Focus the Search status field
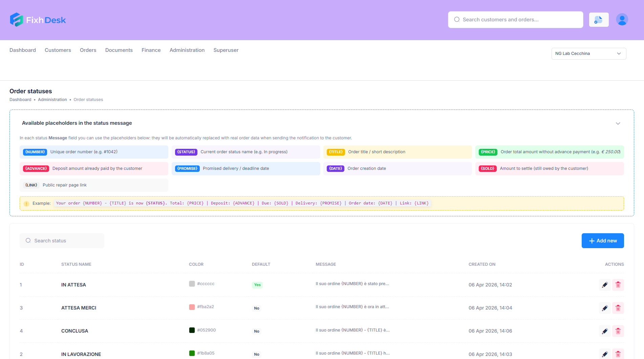This screenshot has height=359, width=644. [x=62, y=241]
